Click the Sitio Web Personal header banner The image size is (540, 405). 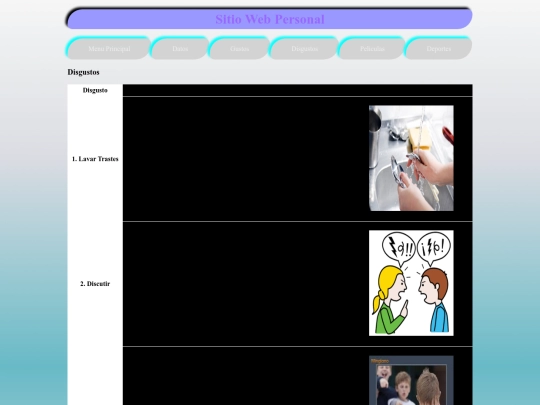pos(270,19)
